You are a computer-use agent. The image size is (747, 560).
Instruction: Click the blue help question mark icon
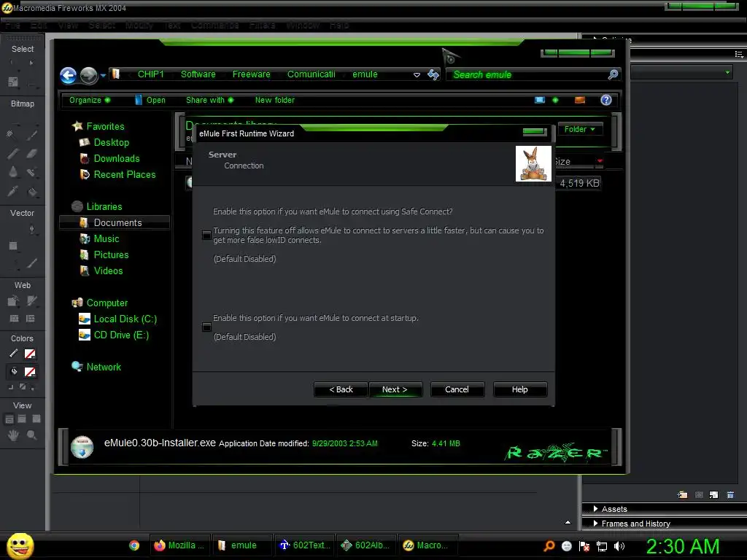(x=606, y=100)
